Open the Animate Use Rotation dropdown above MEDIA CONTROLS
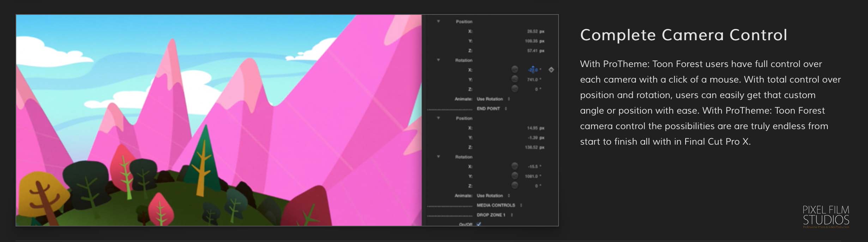The height and width of the screenshot is (242, 868). 493,196
